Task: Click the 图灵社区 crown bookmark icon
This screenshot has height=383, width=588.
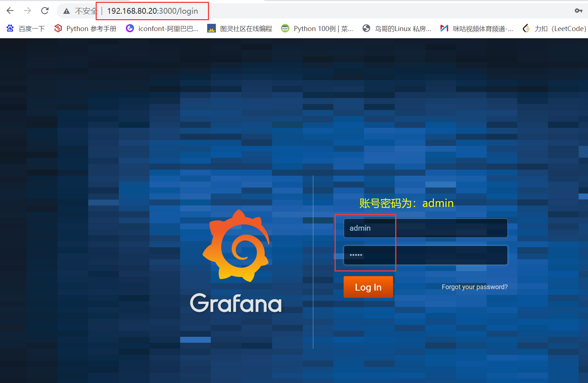Action: click(x=212, y=29)
